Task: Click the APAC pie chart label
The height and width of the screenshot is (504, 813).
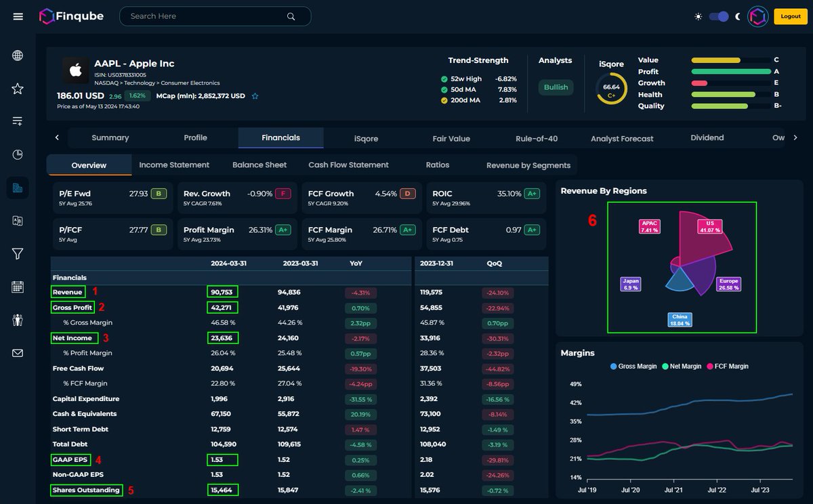Action: (650, 226)
